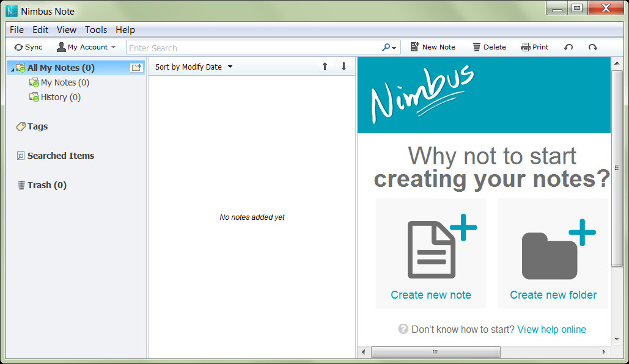
Task: Open the Help menu
Action: pyautogui.click(x=125, y=30)
